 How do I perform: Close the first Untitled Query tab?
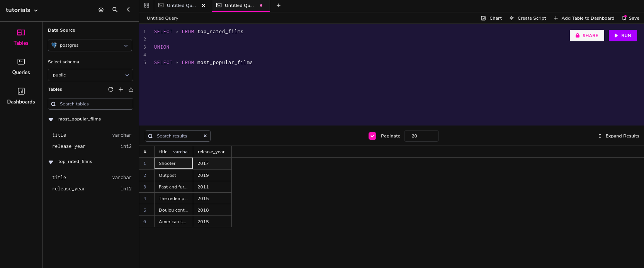click(204, 5)
